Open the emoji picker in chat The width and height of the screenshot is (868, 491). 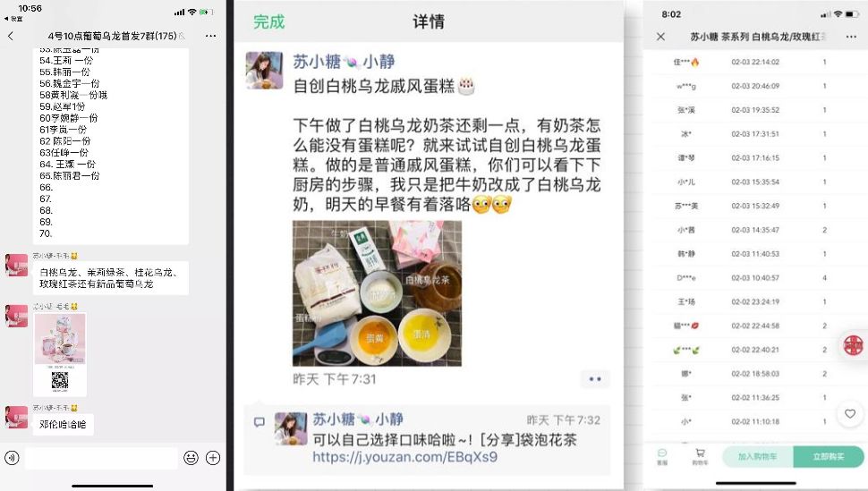point(191,458)
